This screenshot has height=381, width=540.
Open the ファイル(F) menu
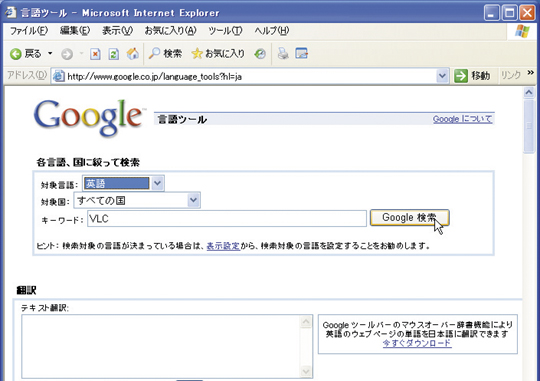[29, 31]
